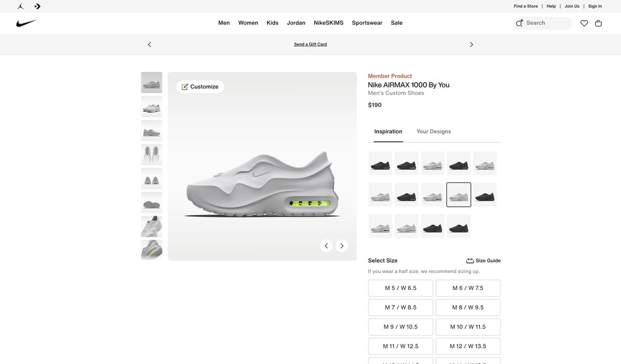Pick the outlined white and neon-green inspiration design

[x=459, y=195]
